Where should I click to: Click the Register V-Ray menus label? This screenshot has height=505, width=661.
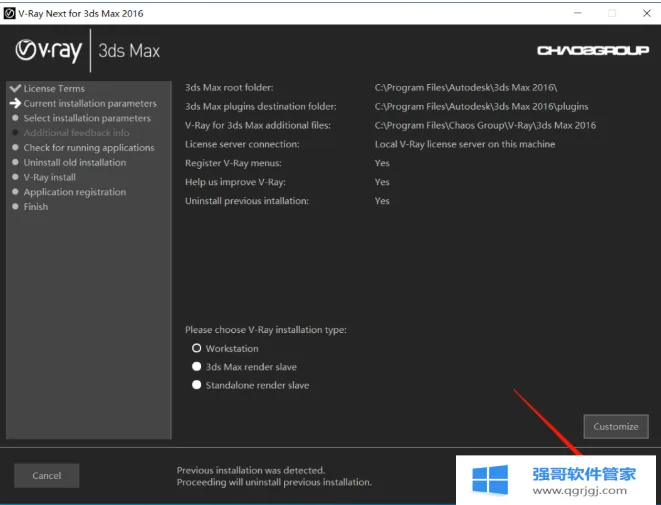pyautogui.click(x=233, y=163)
